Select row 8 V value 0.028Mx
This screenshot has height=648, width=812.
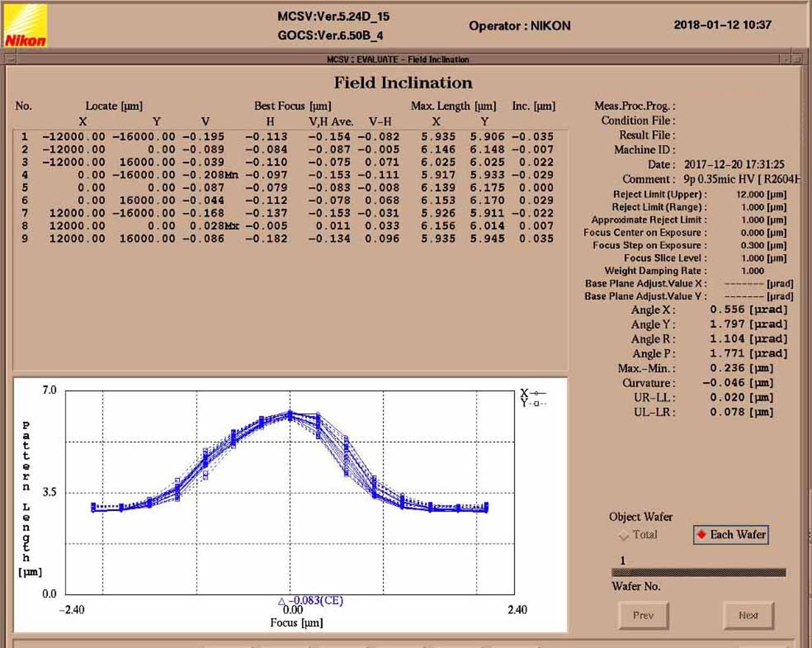214,226
